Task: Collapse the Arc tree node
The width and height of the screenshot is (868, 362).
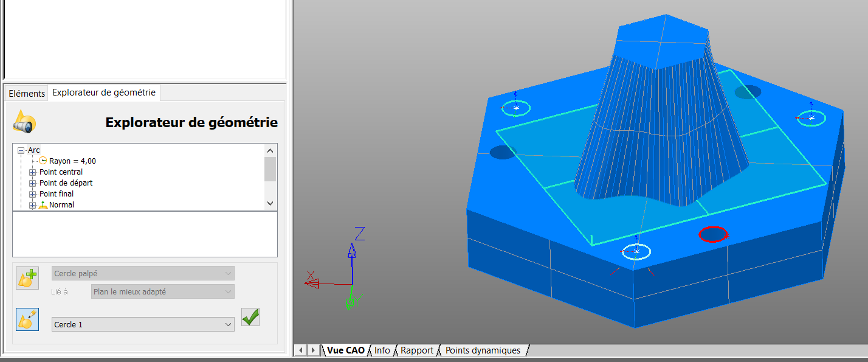Action: click(21, 150)
